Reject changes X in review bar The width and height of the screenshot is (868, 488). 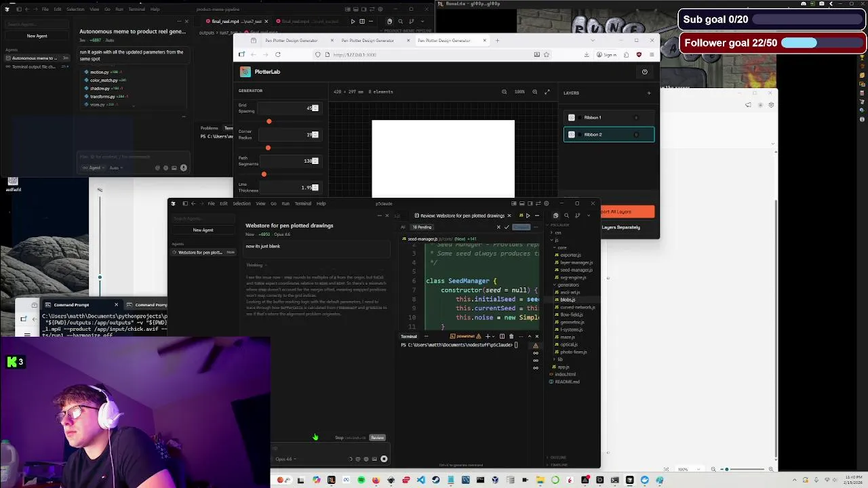point(498,227)
